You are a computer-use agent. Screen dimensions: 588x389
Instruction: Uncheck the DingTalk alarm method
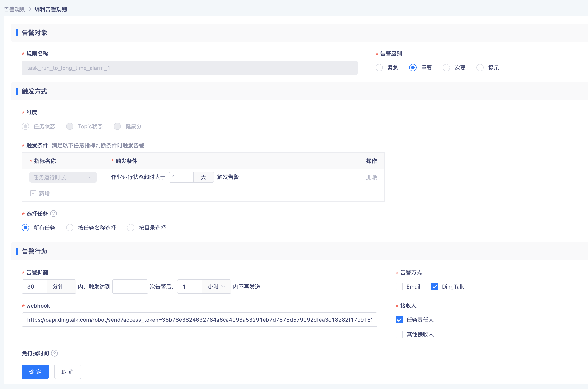[x=434, y=287]
